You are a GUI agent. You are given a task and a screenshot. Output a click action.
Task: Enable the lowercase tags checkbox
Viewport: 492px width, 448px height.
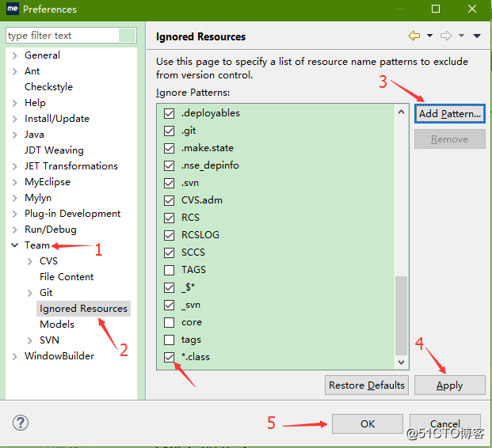click(x=169, y=340)
